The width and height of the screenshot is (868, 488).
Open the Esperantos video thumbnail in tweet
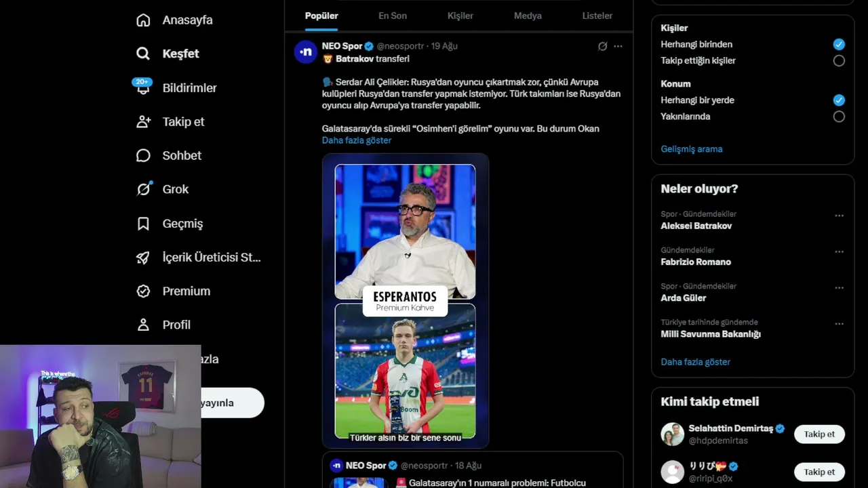[x=406, y=301]
